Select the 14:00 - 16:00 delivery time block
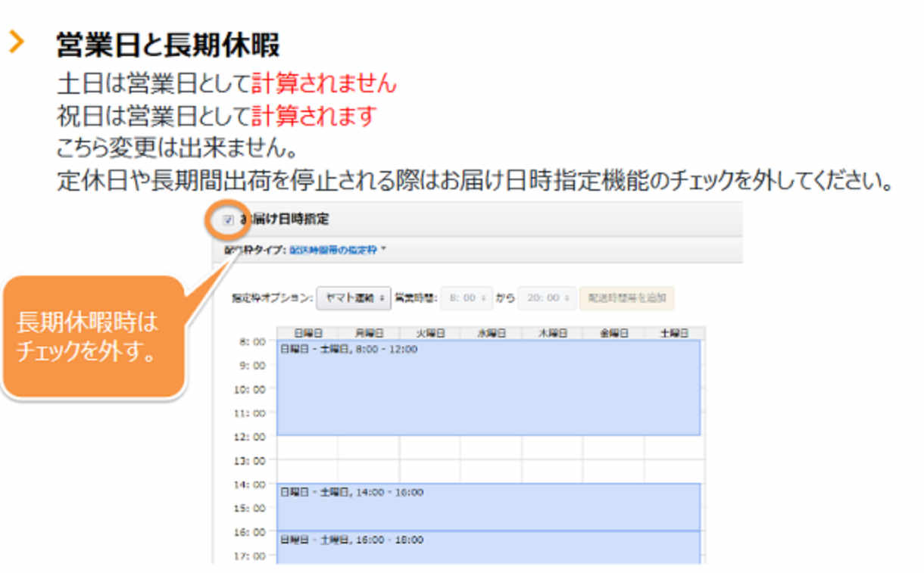This screenshot has width=924, height=573. coord(489,507)
